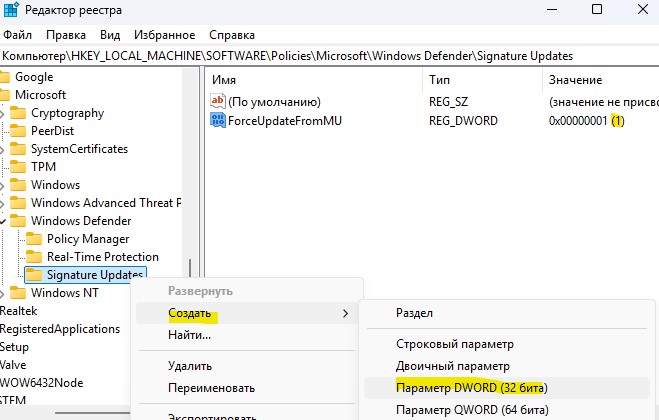Select Раздел in the submenu

pyautogui.click(x=506, y=313)
